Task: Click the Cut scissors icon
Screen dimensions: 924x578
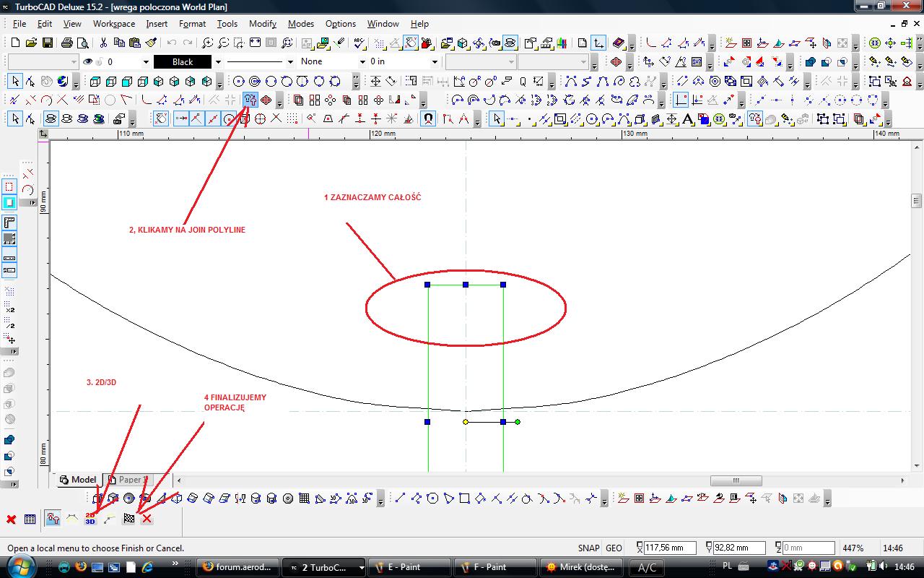Action: 103,43
